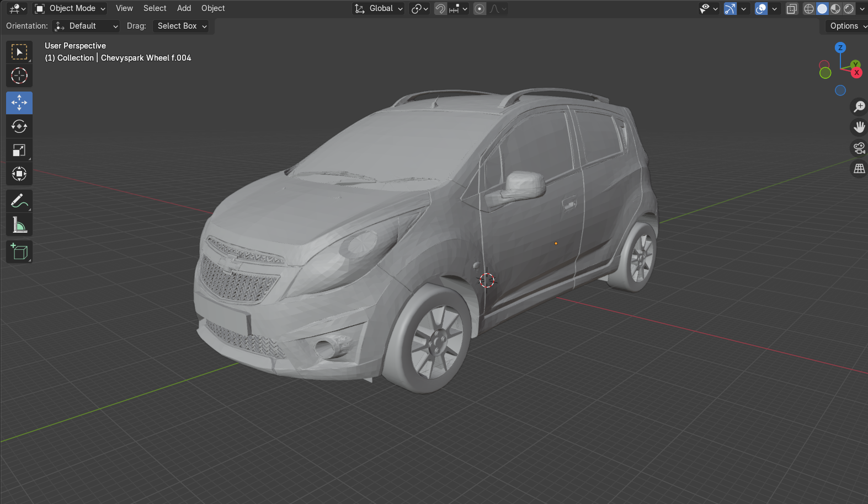Image resolution: width=868 pixels, height=504 pixels.
Task: Click the 'Drag:' label
Action: tap(136, 26)
